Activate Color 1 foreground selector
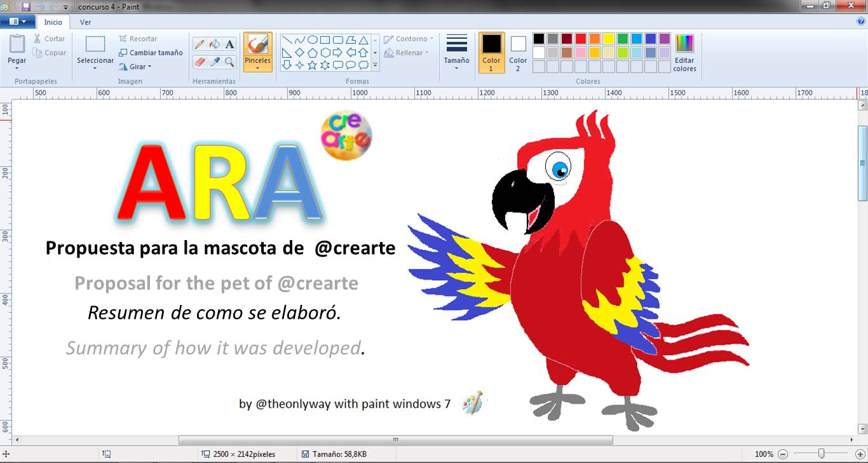Image resolution: width=868 pixels, height=463 pixels. 491,52
